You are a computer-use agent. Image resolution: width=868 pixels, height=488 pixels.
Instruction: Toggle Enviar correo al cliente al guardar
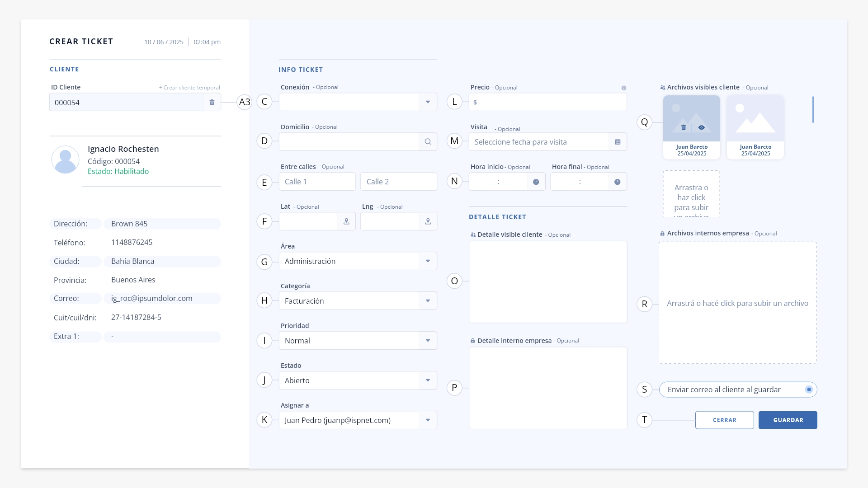point(809,389)
